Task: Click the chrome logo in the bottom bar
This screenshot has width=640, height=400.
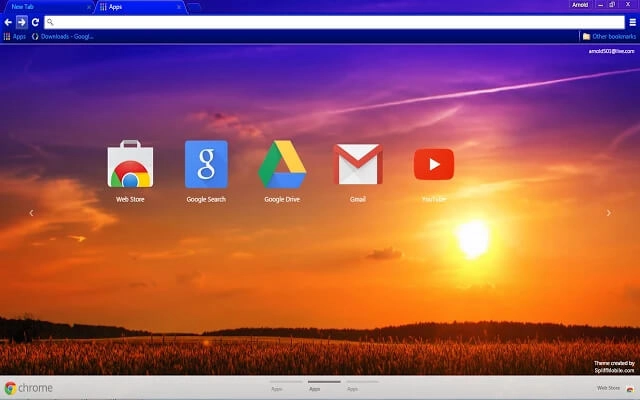Action: pos(29,388)
